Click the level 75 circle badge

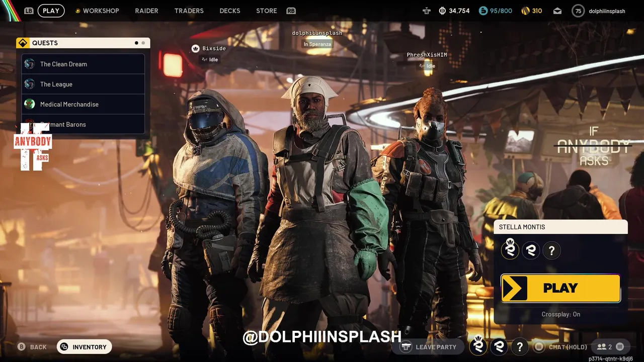coord(578,11)
